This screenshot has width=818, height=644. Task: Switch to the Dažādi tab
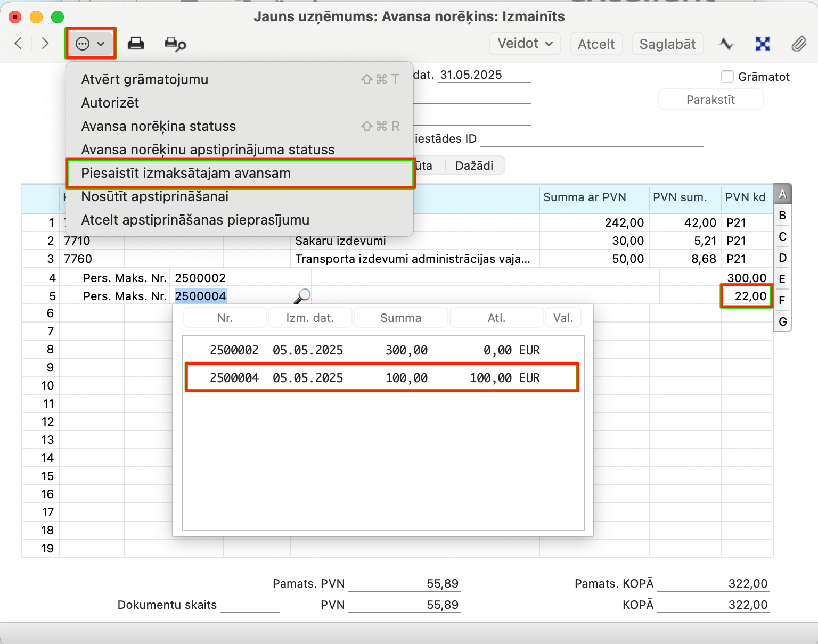474,166
